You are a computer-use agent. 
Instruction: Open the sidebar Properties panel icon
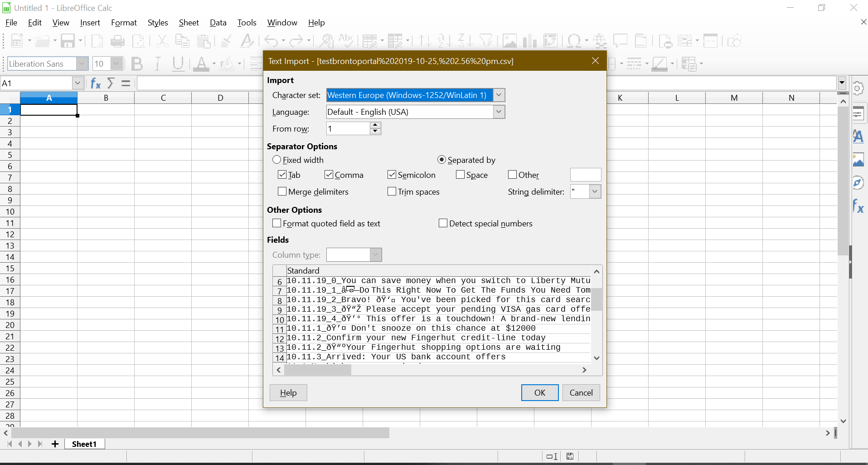[858, 113]
